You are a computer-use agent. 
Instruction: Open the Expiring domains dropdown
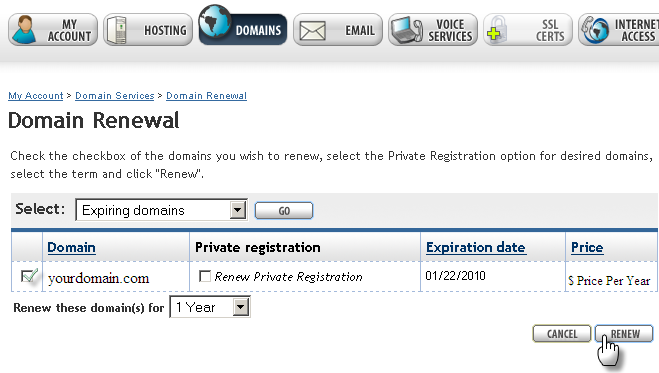[x=161, y=210]
